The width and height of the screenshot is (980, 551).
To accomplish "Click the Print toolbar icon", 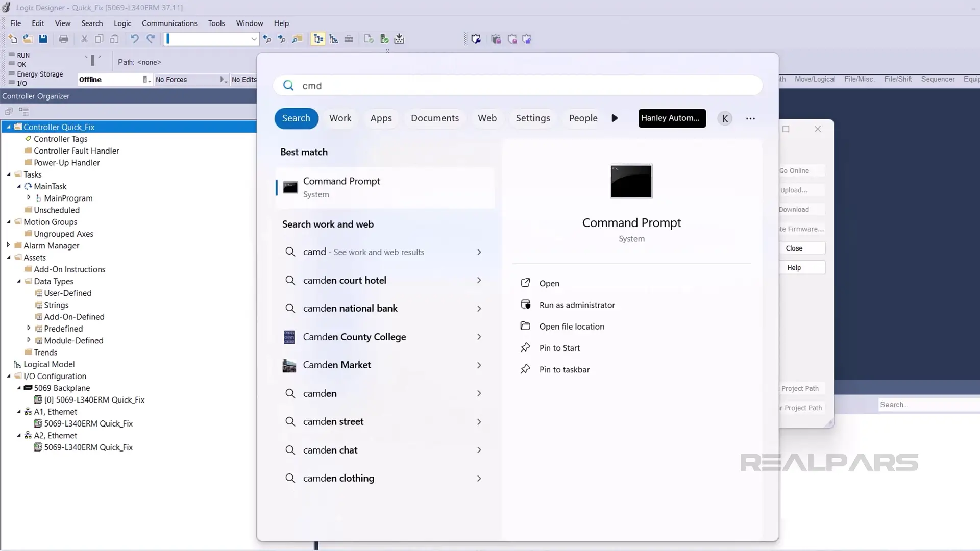I will coord(63,39).
